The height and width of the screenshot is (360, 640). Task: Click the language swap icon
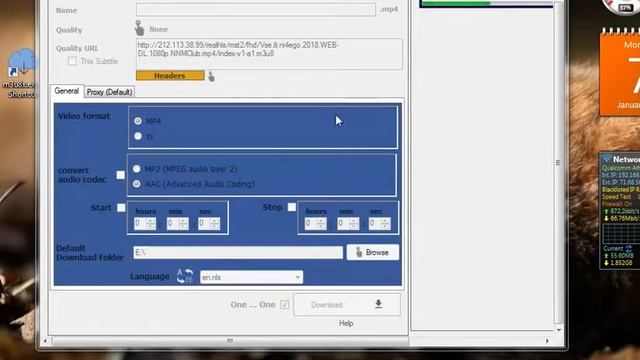pyautogui.click(x=185, y=276)
